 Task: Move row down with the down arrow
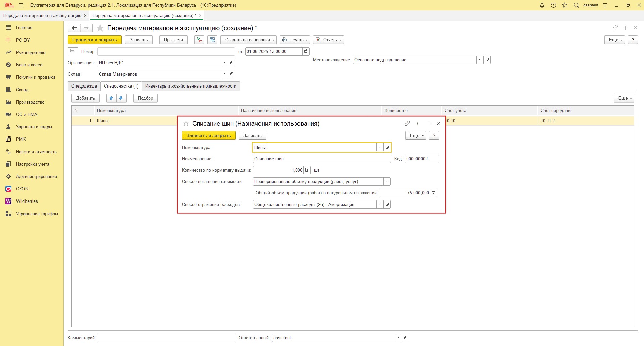[121, 98]
